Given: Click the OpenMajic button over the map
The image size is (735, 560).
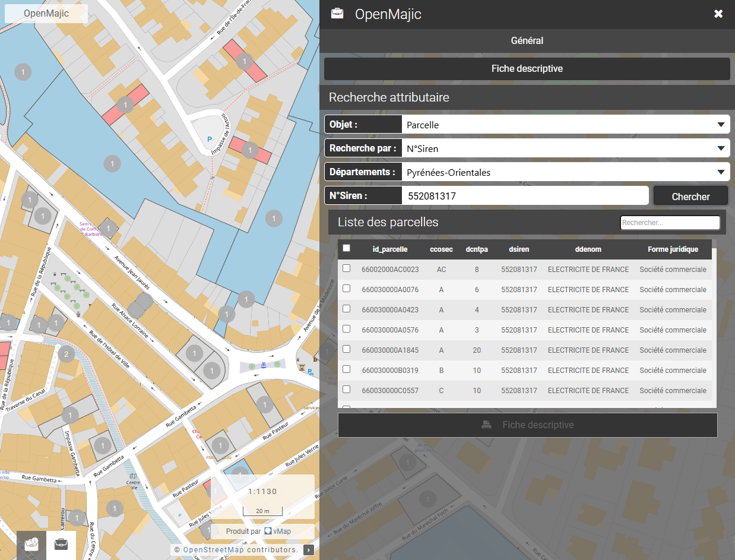Looking at the screenshot, I should click(x=46, y=14).
